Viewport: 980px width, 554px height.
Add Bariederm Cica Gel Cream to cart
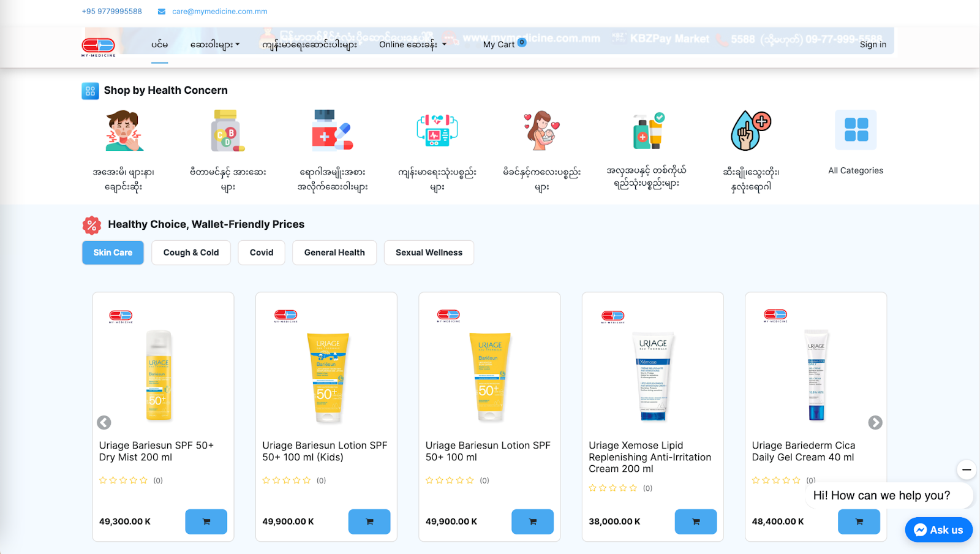tap(859, 522)
